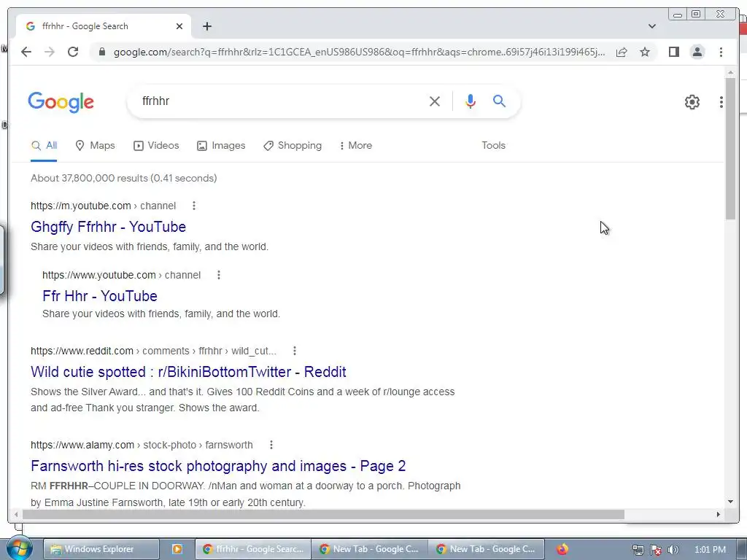Image resolution: width=747 pixels, height=560 pixels.
Task: Expand the More search categories menu
Action: click(x=355, y=146)
